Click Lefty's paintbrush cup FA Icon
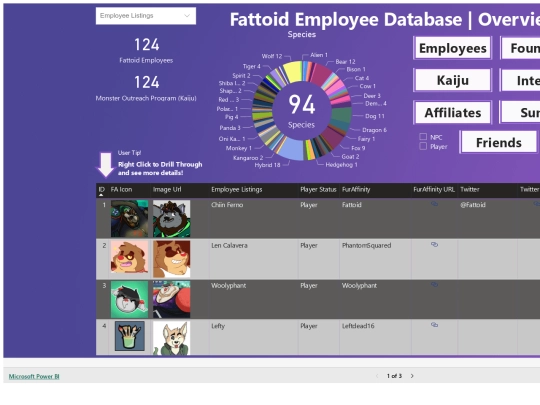 point(129,336)
